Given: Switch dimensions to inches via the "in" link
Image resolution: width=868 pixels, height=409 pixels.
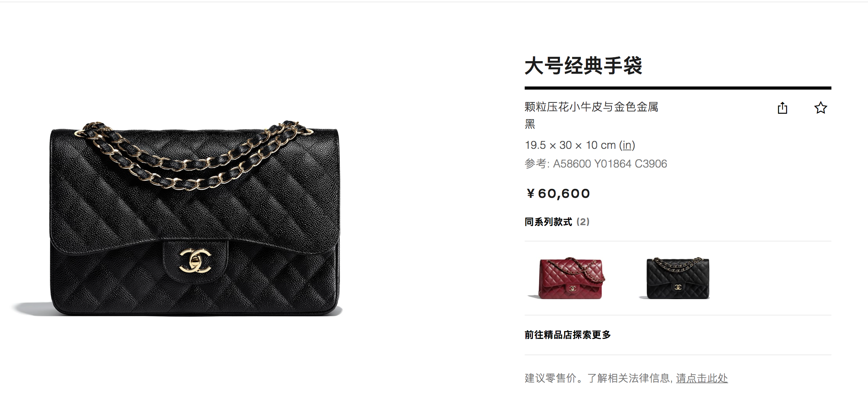Looking at the screenshot, I should coord(627,145).
